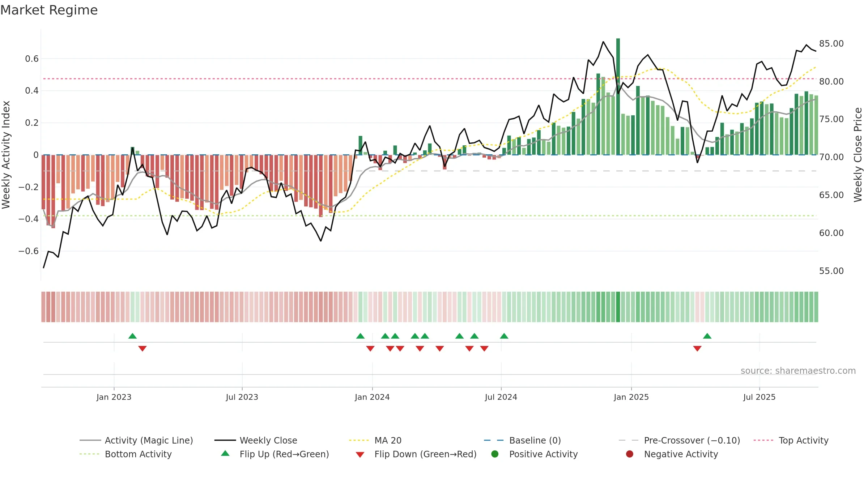Click the Positive Activity green circle icon
Image resolution: width=868 pixels, height=488 pixels.
click(495, 454)
